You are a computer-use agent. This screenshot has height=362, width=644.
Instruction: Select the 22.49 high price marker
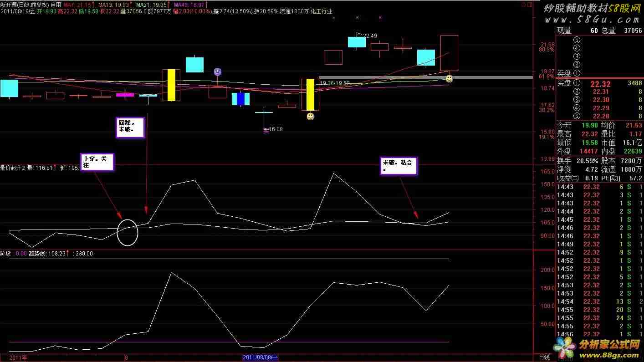click(x=370, y=36)
